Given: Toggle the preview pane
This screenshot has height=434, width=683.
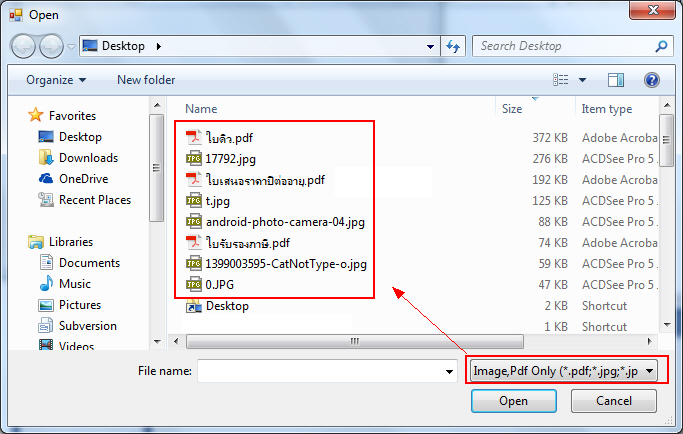Looking at the screenshot, I should coord(615,80).
